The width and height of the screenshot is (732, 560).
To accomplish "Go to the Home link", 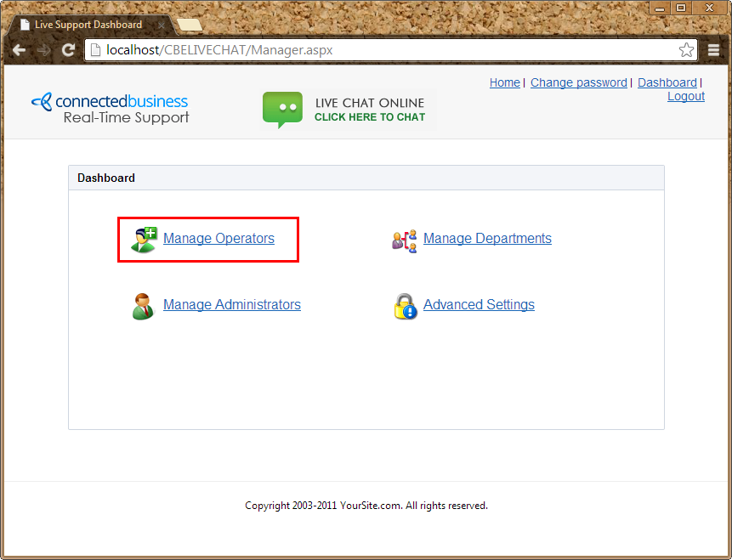I will tap(505, 82).
